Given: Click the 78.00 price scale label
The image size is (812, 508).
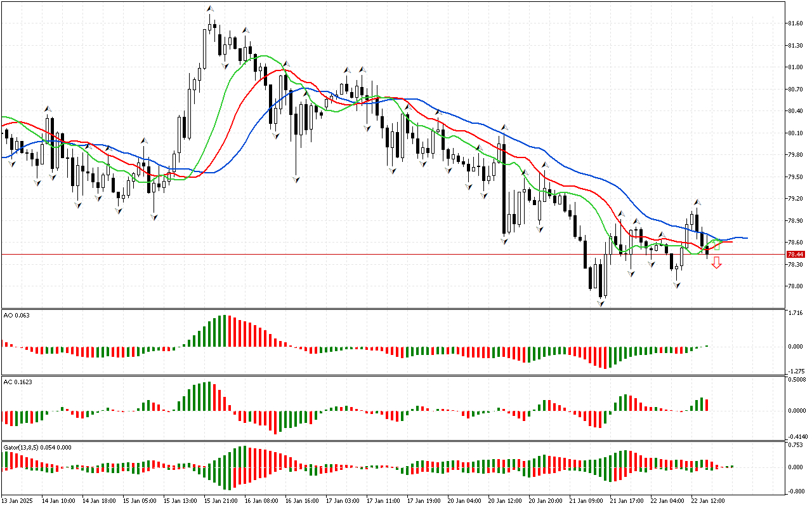Looking at the screenshot, I should (796, 286).
